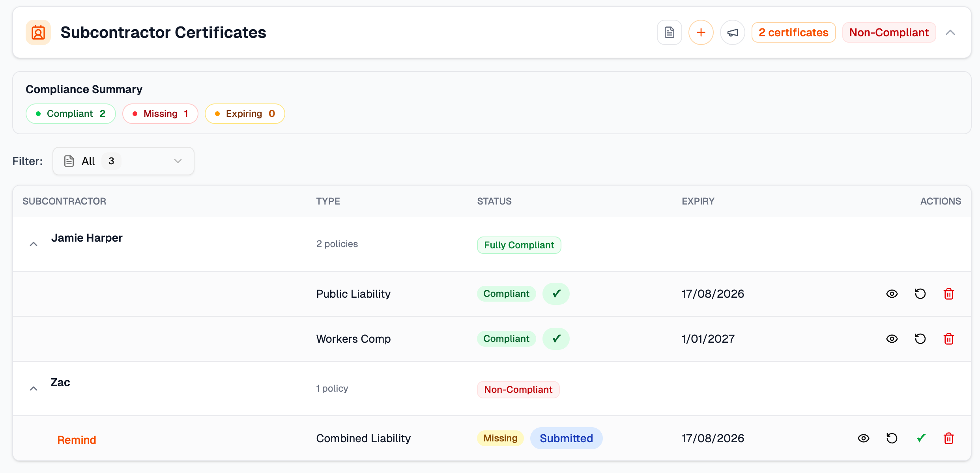
Task: Click the add certificate plus icon
Action: coord(701,32)
